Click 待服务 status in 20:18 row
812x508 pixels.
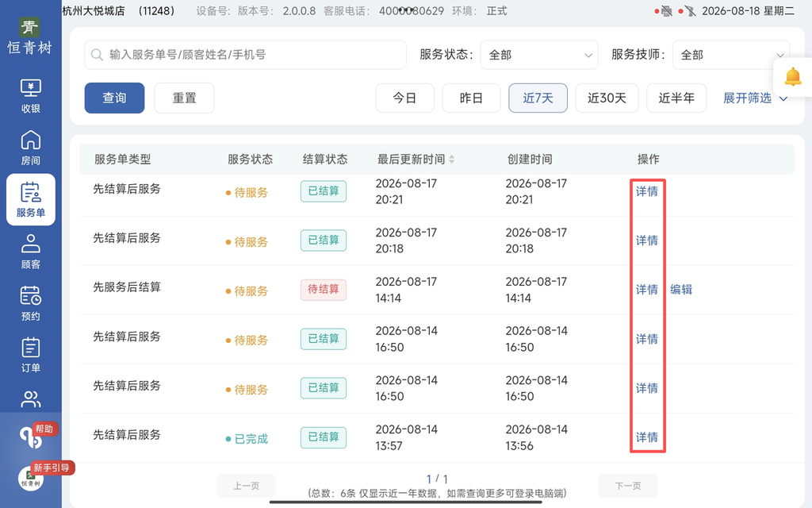point(251,242)
